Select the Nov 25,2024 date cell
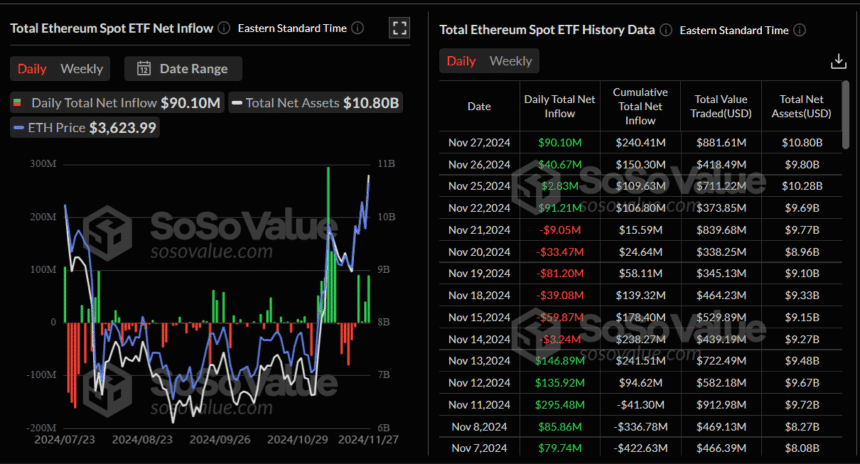The width and height of the screenshot is (860, 464). coord(479,186)
